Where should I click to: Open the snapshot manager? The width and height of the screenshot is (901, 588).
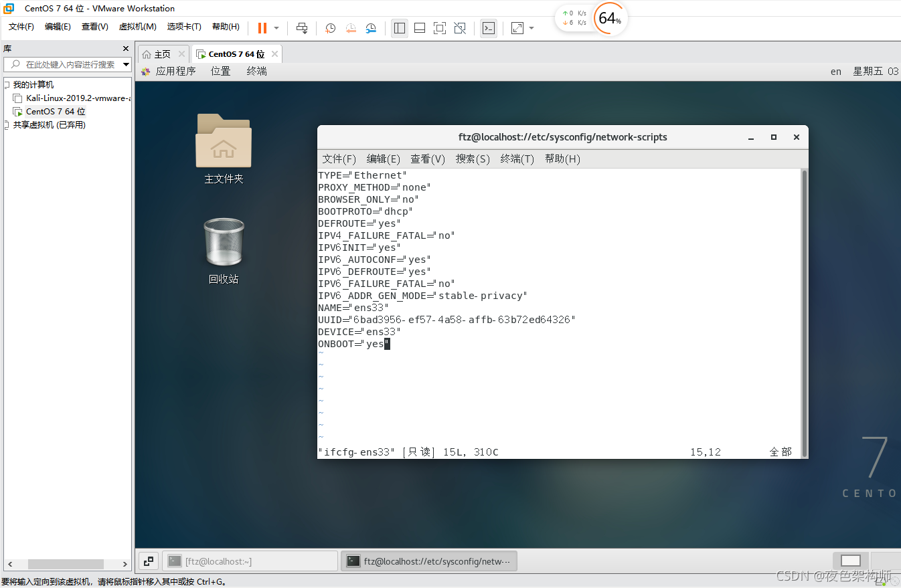371,28
